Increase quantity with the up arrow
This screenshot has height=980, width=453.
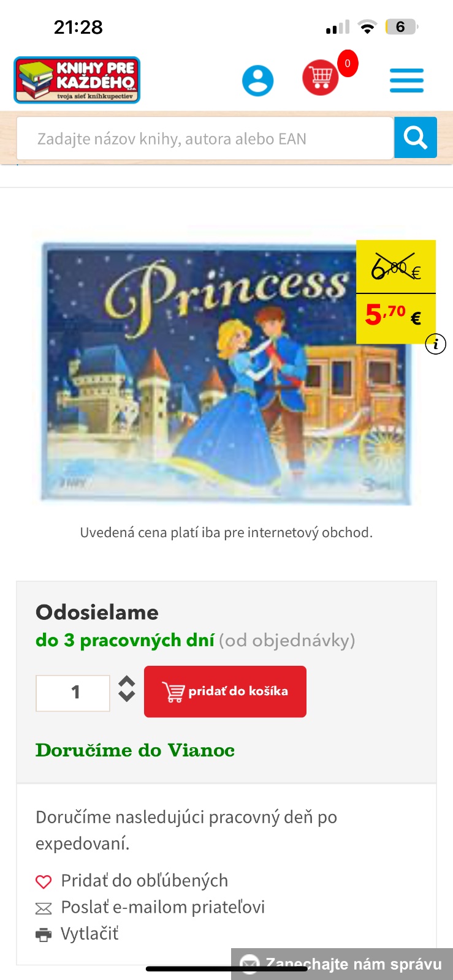pyautogui.click(x=126, y=682)
